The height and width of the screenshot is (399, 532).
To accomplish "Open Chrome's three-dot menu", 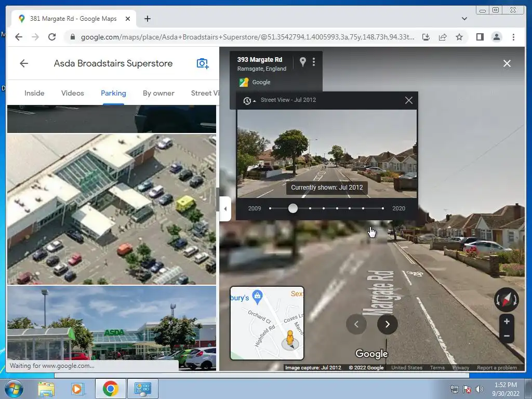I will [513, 37].
